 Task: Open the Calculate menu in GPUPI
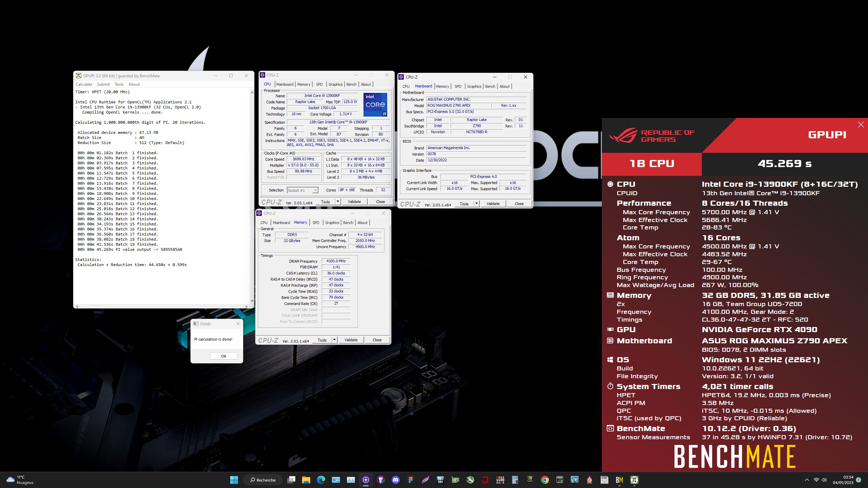point(84,84)
